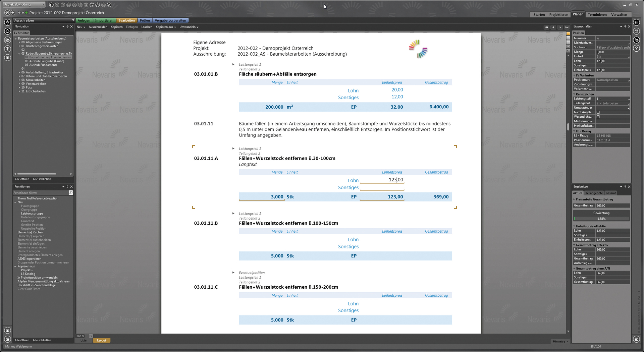644x352 pixels.
Task: Click the Home icon in the header
Action: coord(7,13)
